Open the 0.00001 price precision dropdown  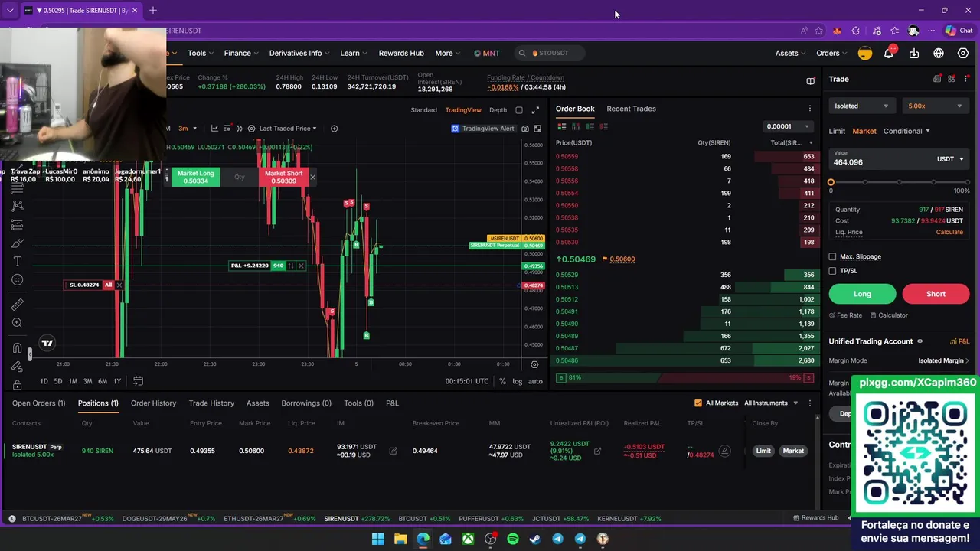(788, 126)
